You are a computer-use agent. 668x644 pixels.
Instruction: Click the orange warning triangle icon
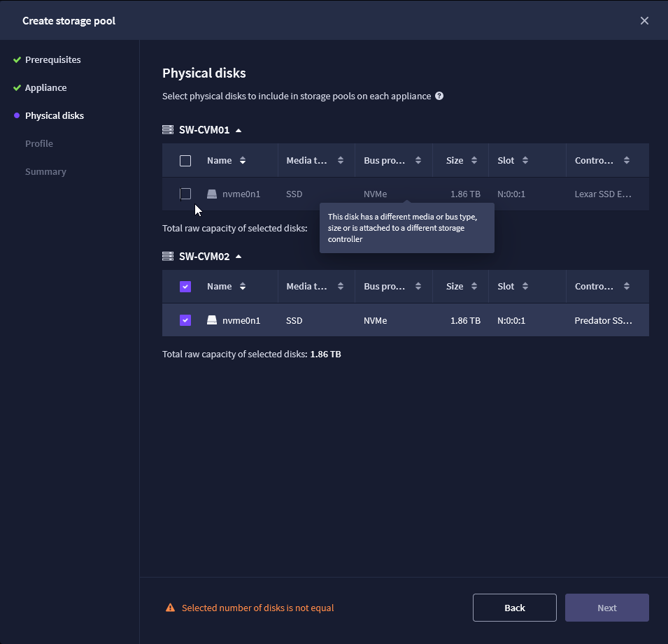click(170, 608)
